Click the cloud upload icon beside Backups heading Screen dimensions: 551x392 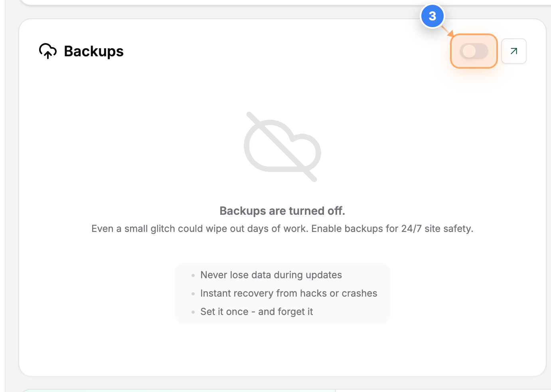(x=48, y=51)
